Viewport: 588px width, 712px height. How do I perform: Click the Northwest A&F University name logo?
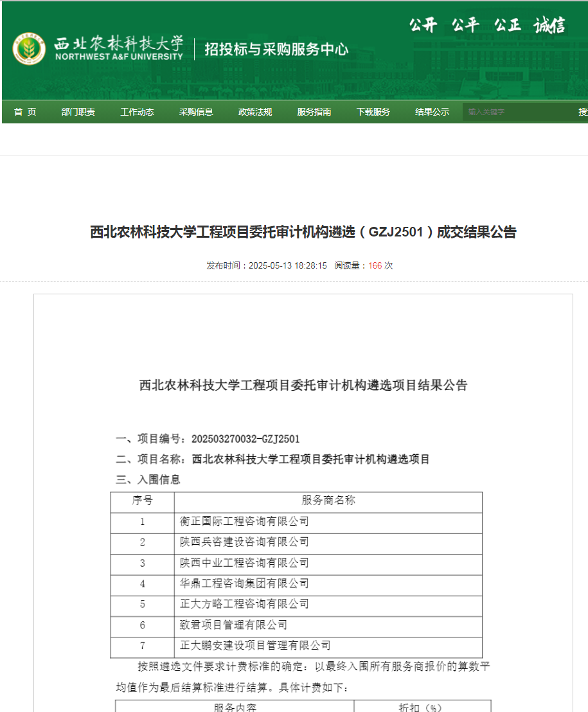(119, 49)
